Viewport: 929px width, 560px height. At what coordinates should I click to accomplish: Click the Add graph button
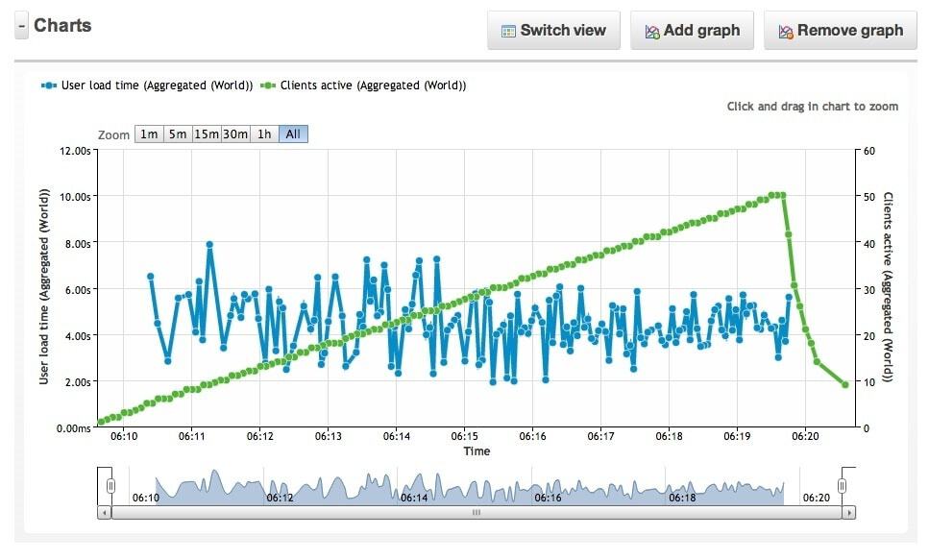tap(692, 31)
